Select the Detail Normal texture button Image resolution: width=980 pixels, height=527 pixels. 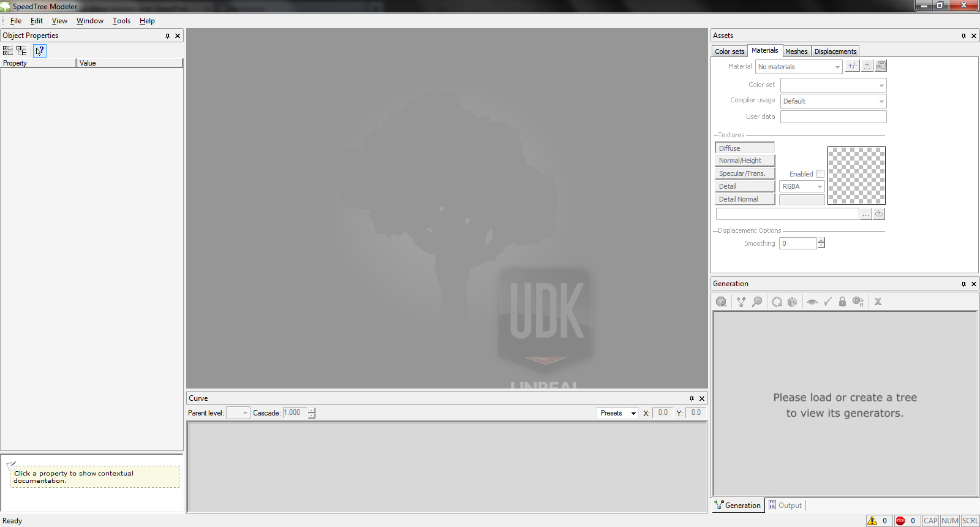point(745,199)
